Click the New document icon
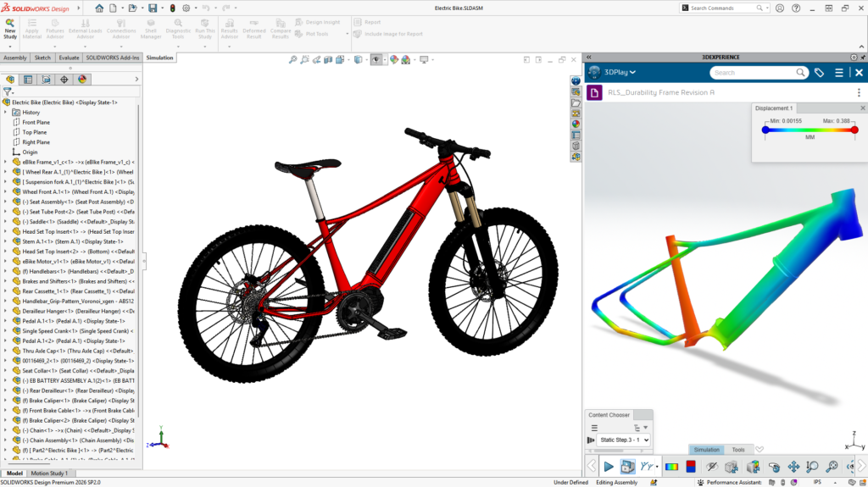This screenshot has width=868, height=487. [113, 8]
